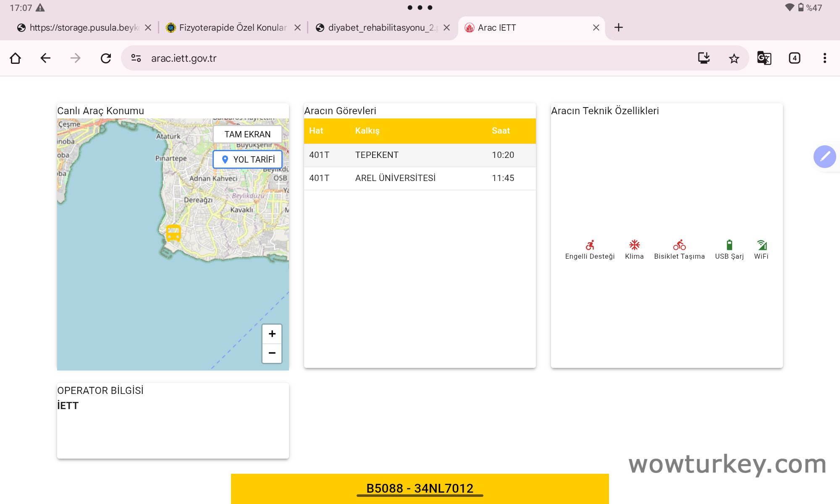
Task: Enable full screen via TAM EKRAN toggle
Action: (247, 134)
